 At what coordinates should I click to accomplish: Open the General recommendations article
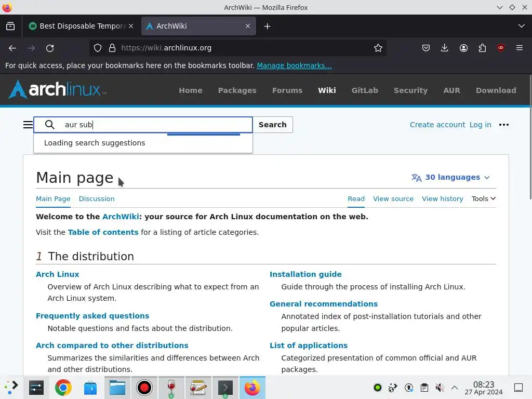pyautogui.click(x=324, y=304)
